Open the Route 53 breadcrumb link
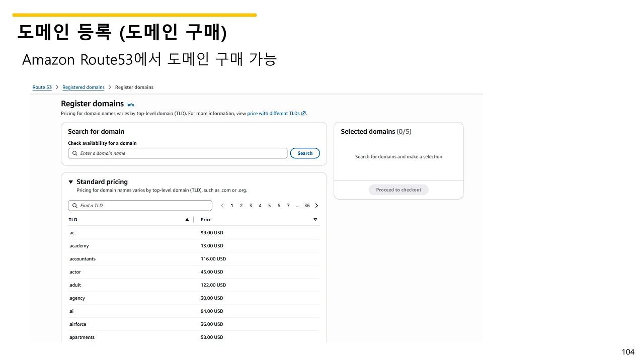The image size is (644, 362). click(42, 87)
